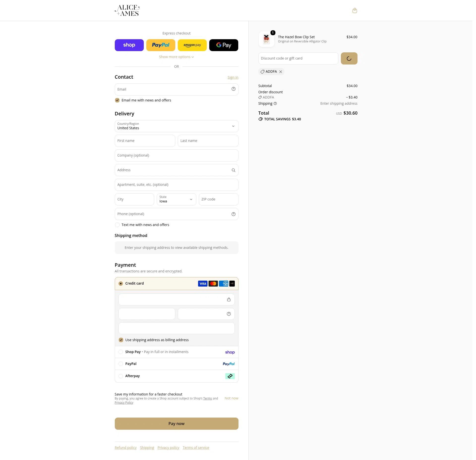The height and width of the screenshot is (460, 476).
Task: Click the Hazel Bow Clip Set thumbnail
Action: coord(266,39)
